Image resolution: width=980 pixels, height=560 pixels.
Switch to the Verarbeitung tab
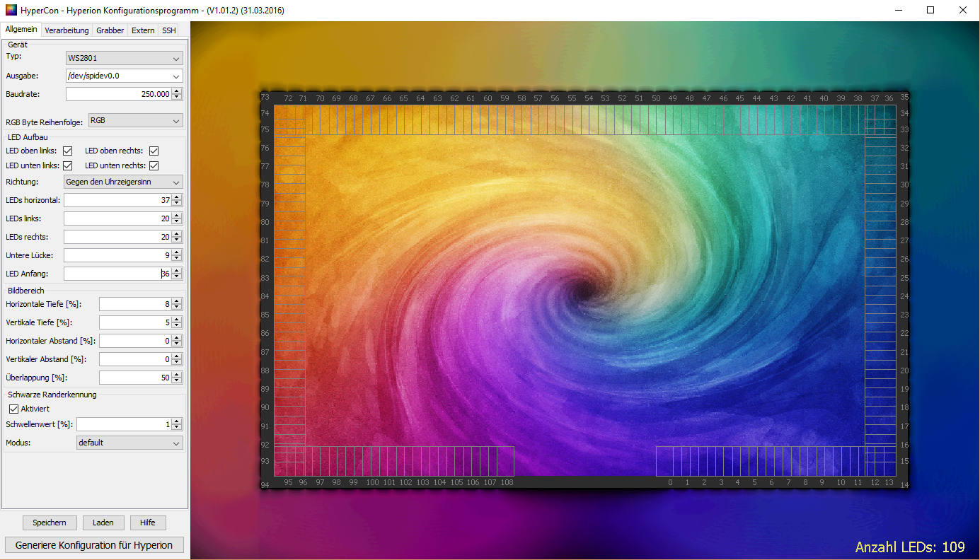(x=67, y=30)
